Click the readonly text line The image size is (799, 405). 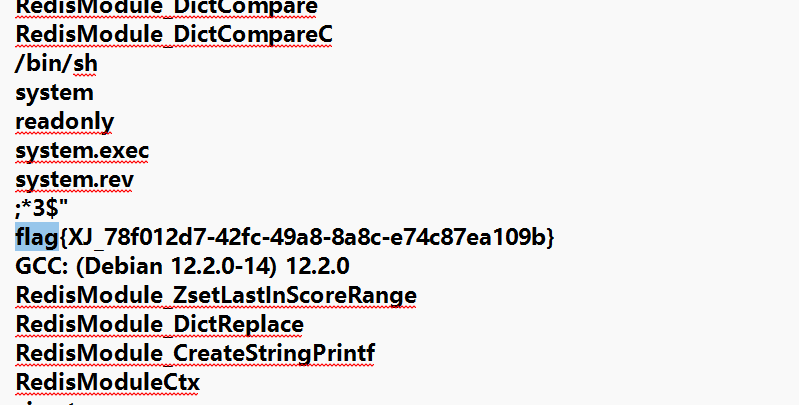point(64,122)
